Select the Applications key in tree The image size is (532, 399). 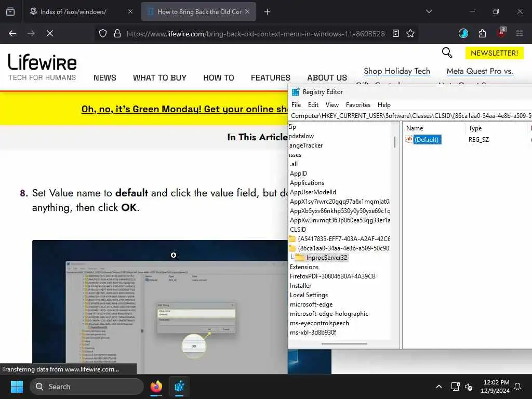pos(307,183)
